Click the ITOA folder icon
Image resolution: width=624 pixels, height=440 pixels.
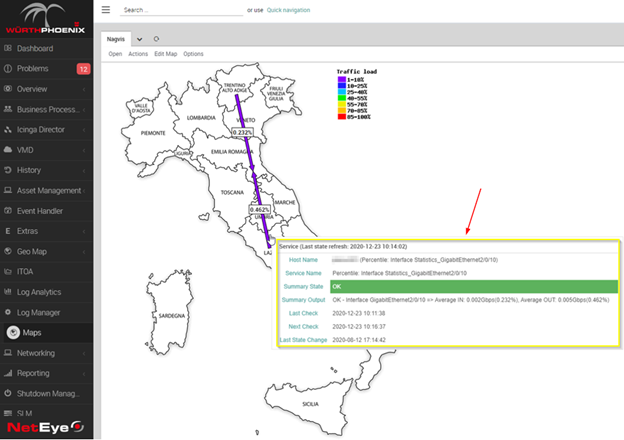pyautogui.click(x=8, y=271)
